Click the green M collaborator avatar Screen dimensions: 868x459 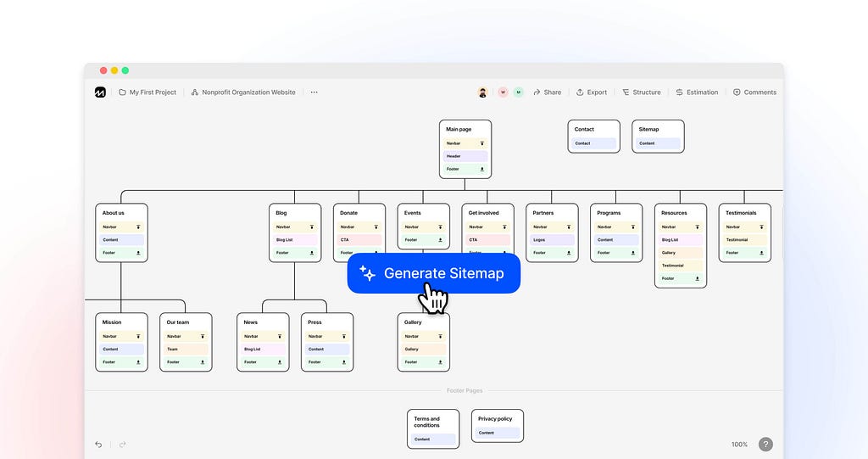pos(518,92)
